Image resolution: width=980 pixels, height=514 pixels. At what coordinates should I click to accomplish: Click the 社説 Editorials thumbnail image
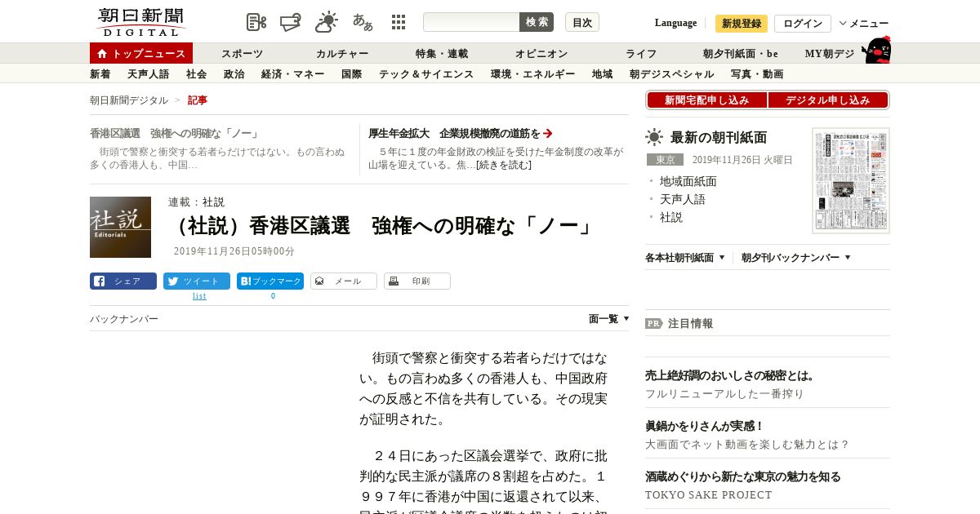click(x=120, y=227)
